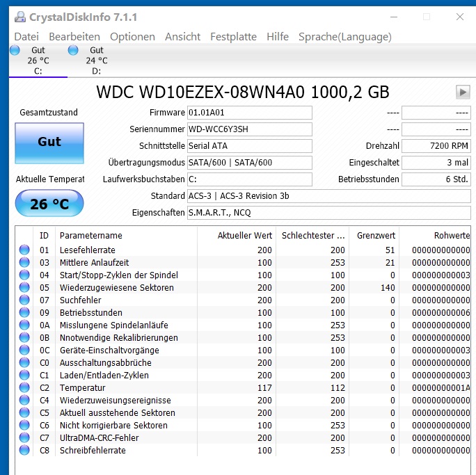Click status orb for Start/Stopp-Zyklen der Spindel
This screenshot has height=475, width=476.
pyautogui.click(x=24, y=275)
